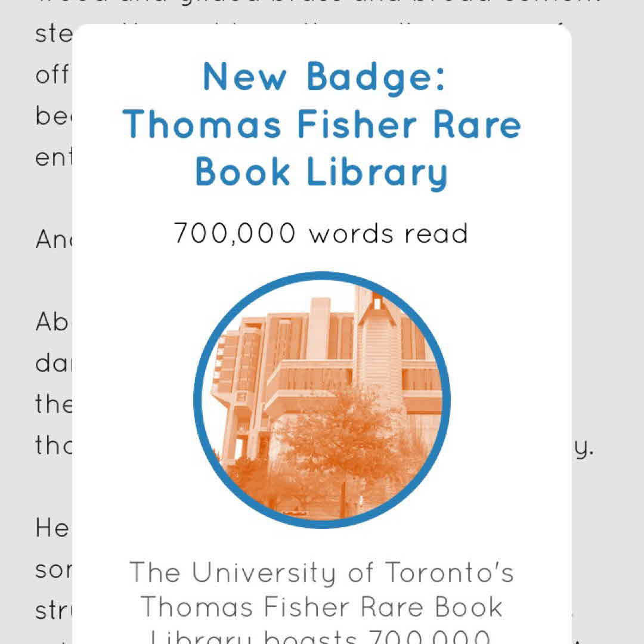Tap the background text fragment "str"

(54, 612)
